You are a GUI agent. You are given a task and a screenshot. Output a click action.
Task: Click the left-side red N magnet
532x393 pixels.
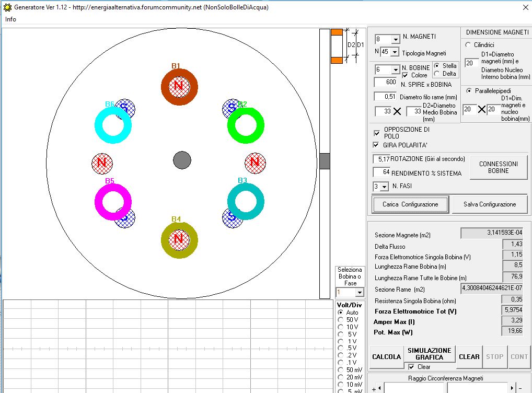pyautogui.click(x=102, y=163)
